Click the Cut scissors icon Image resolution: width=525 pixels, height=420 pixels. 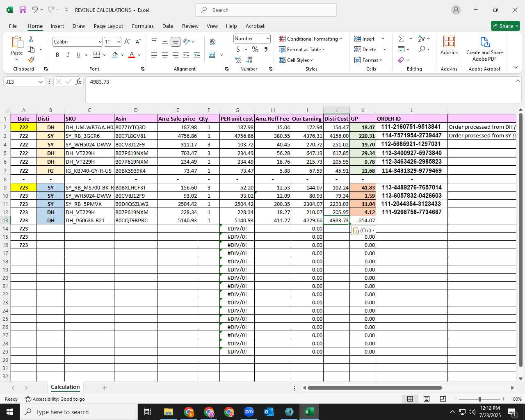click(x=31, y=39)
